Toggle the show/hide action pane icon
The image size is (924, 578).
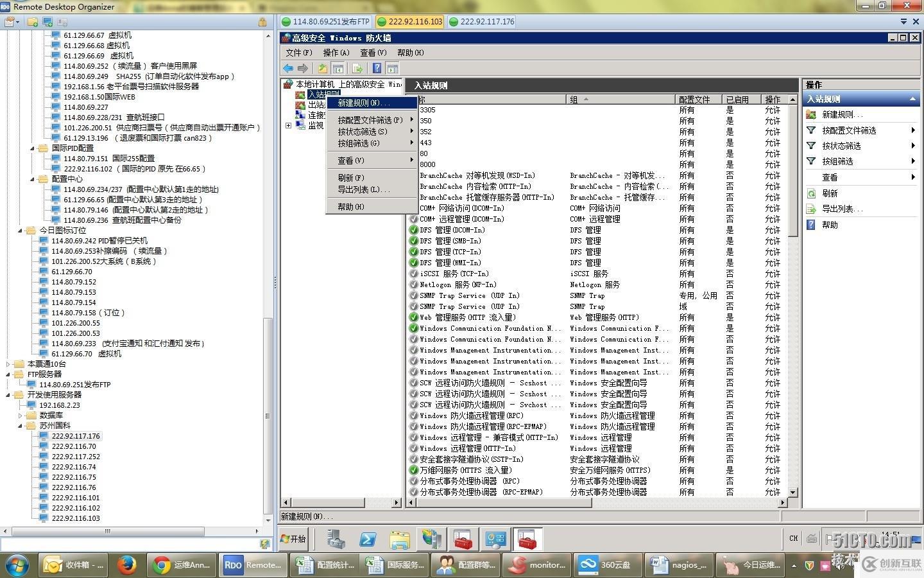tap(392, 68)
